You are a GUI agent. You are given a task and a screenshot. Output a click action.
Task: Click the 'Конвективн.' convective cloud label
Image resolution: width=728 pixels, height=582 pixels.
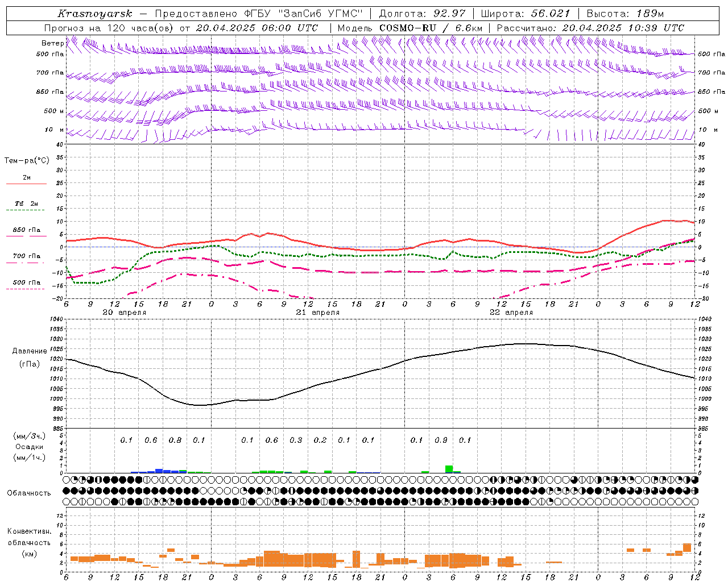[29, 531]
